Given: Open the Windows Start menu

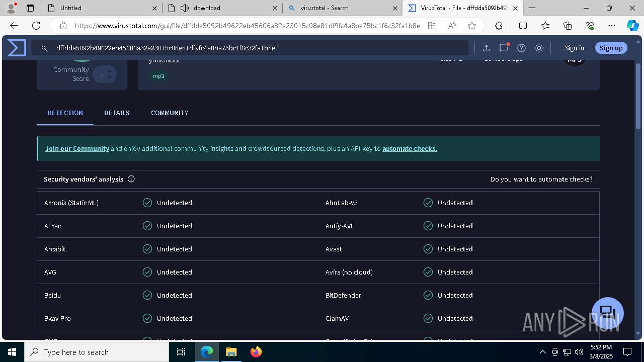Looking at the screenshot, I should [x=12, y=352].
